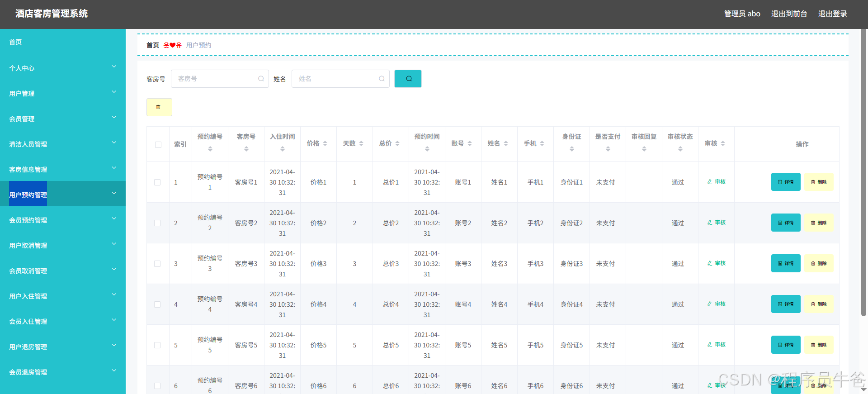This screenshot has height=394, width=868.
Task: Sort by 手机 column arrows
Action: click(542, 143)
